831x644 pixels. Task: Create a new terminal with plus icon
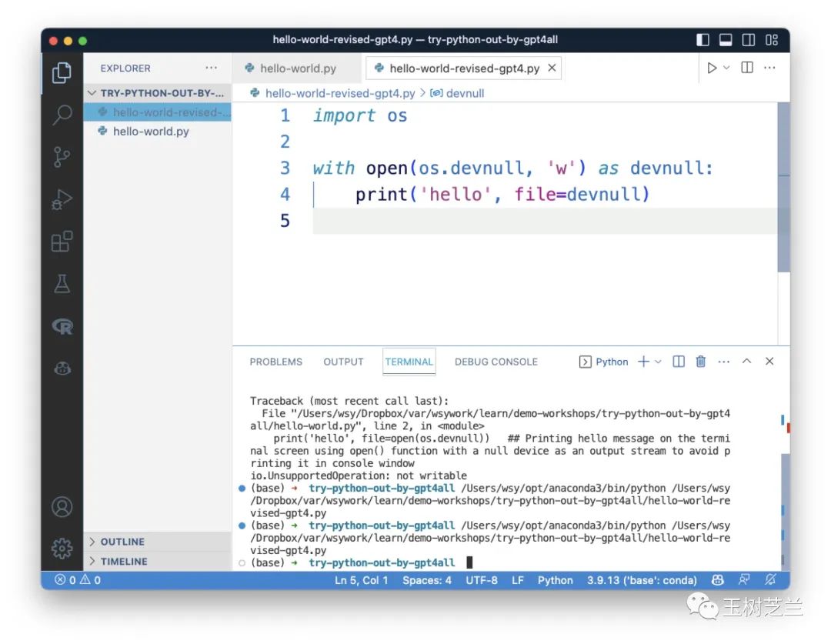[x=643, y=362]
